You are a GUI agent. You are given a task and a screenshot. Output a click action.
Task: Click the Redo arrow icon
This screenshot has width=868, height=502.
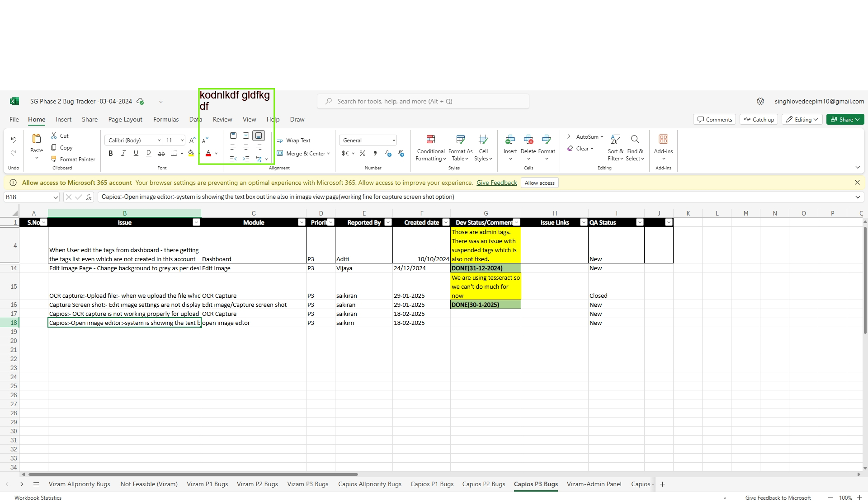pyautogui.click(x=14, y=153)
